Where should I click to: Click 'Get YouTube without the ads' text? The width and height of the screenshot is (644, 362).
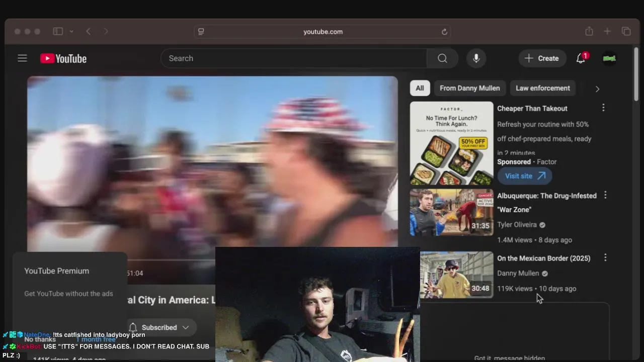pyautogui.click(x=68, y=294)
